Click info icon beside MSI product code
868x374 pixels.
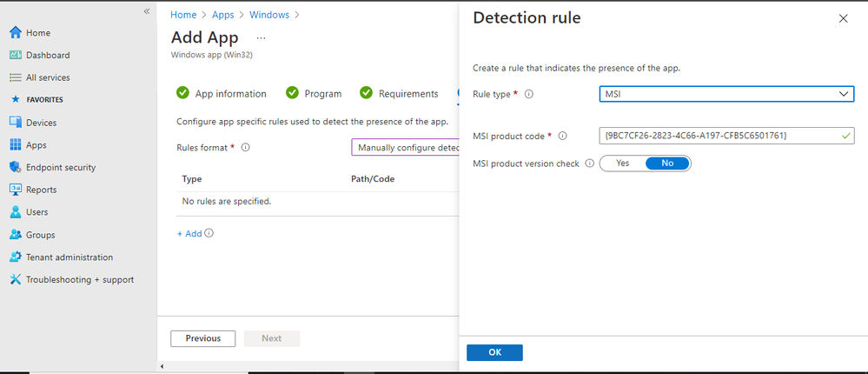[562, 136]
